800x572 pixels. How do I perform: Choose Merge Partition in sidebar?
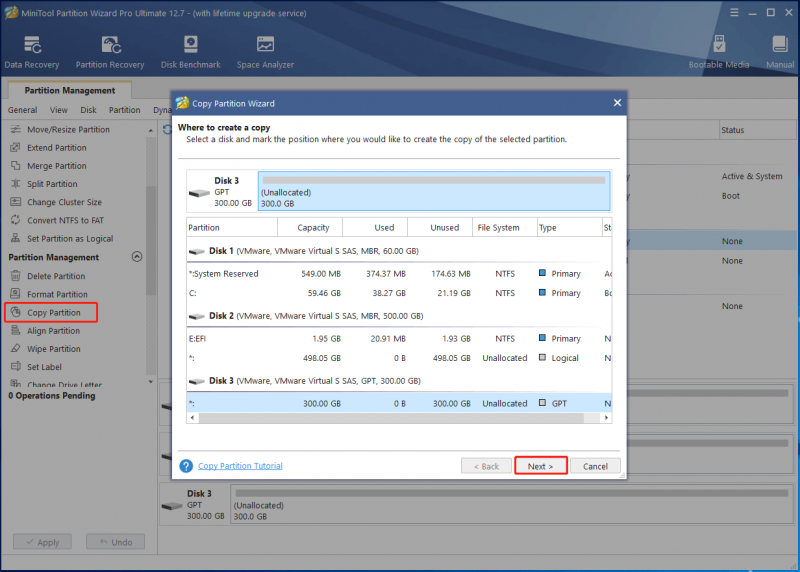click(57, 166)
